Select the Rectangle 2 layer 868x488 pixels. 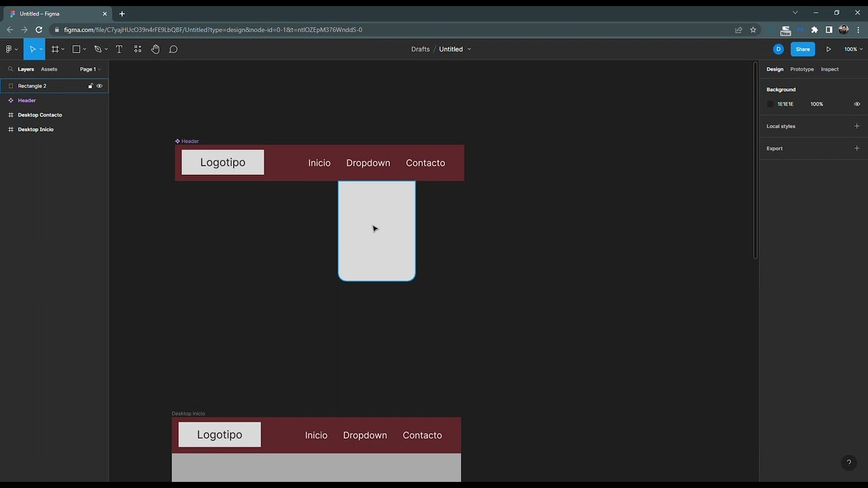click(x=54, y=86)
